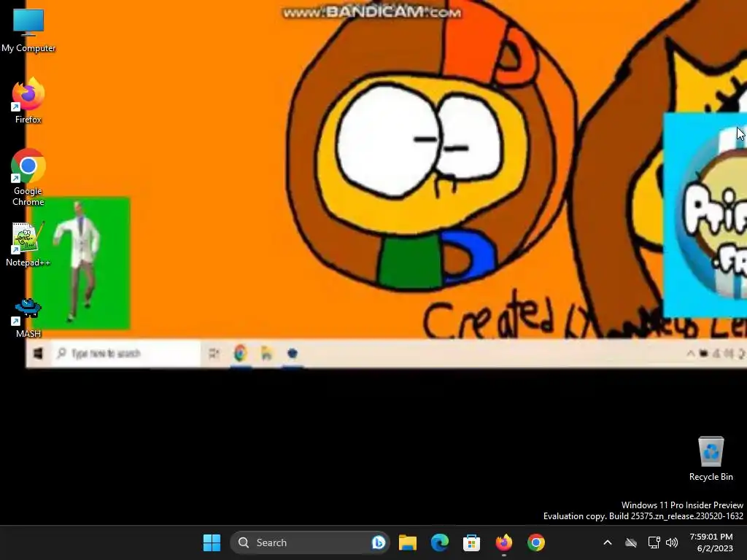Expand the tray chevron in video taskbar

point(690,354)
